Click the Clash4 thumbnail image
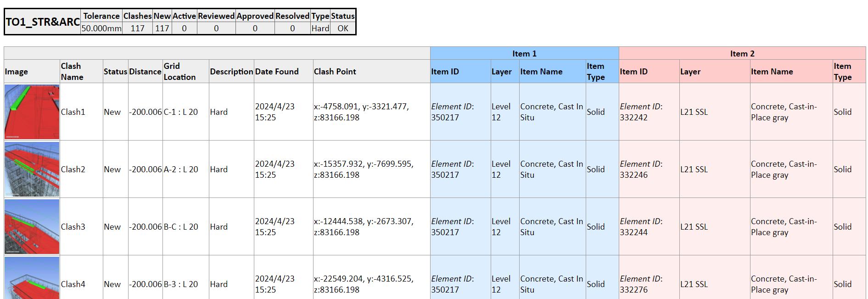The image size is (868, 299). tap(32, 278)
